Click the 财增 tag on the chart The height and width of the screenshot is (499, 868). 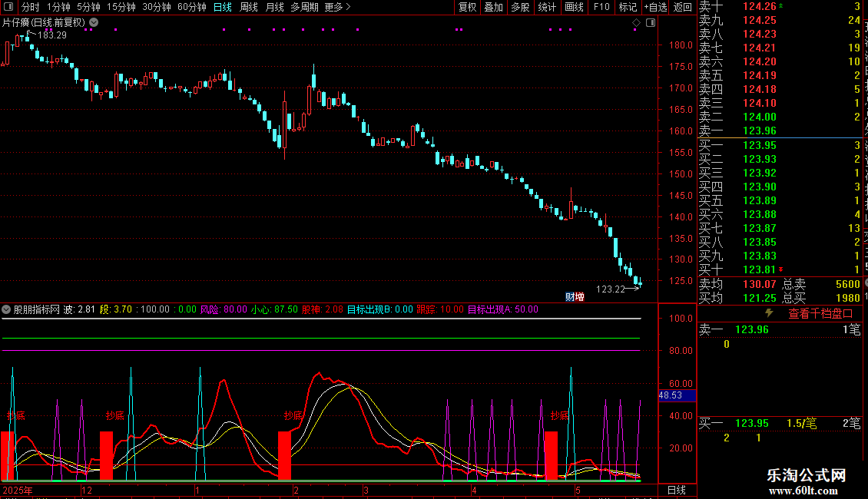coord(575,297)
